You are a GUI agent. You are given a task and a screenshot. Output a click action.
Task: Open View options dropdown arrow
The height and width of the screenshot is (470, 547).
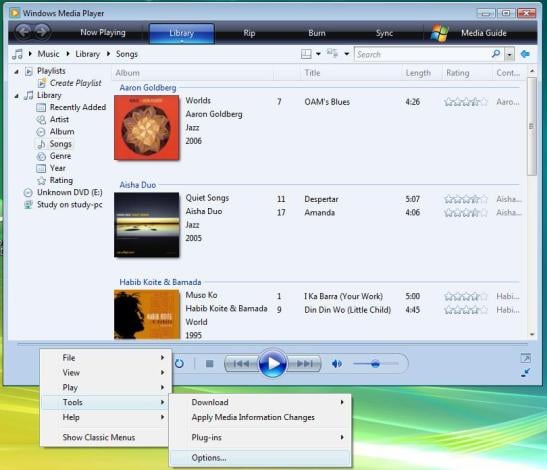[x=346, y=54]
